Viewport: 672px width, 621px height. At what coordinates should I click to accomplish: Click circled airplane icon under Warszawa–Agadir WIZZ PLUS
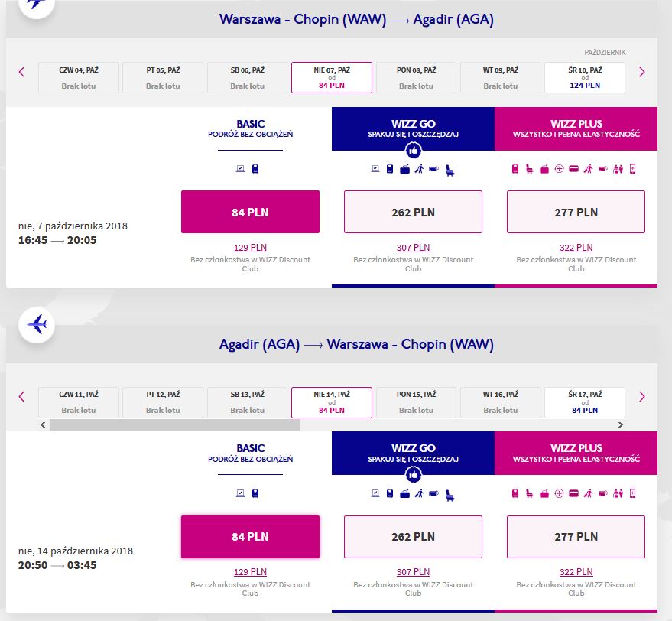tap(559, 169)
